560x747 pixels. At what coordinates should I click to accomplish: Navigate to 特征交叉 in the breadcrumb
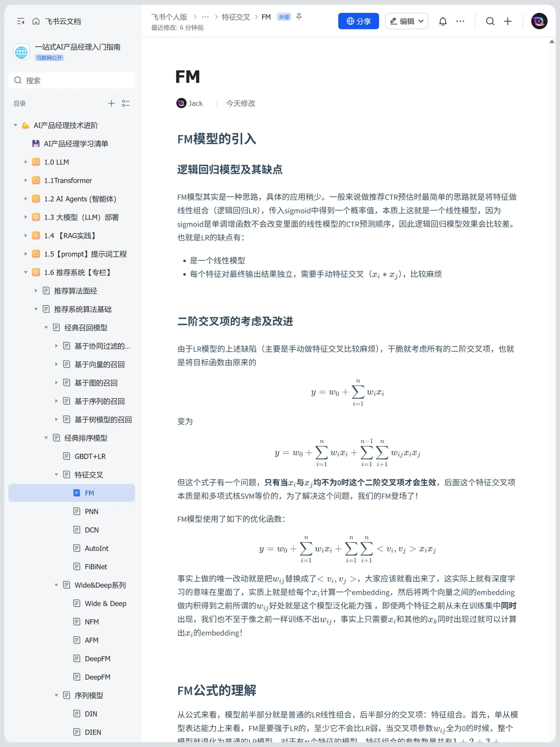click(x=236, y=17)
